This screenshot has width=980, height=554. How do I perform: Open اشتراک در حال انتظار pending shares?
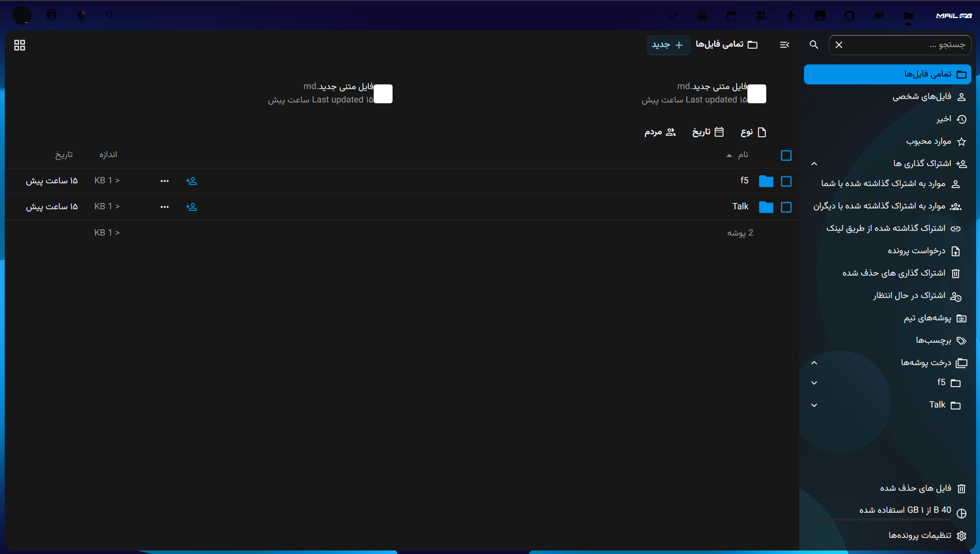[x=887, y=296]
